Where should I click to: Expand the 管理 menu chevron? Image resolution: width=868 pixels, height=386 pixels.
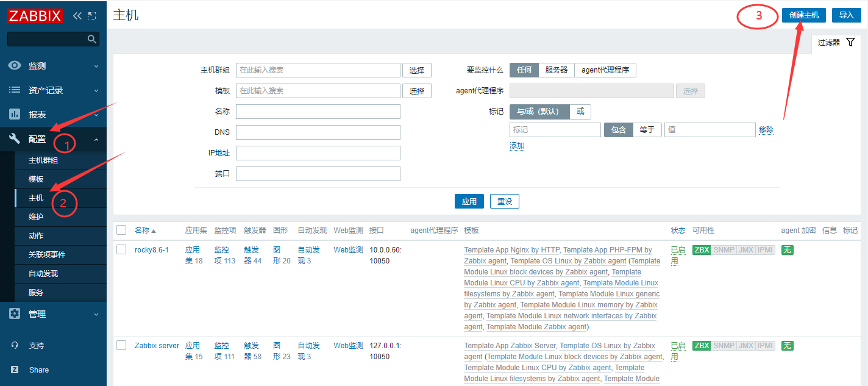click(96, 314)
